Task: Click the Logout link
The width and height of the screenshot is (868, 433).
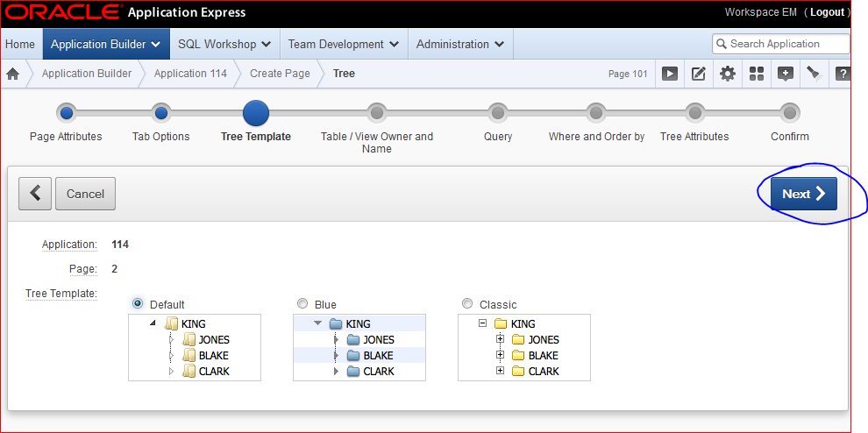Action: tap(827, 12)
